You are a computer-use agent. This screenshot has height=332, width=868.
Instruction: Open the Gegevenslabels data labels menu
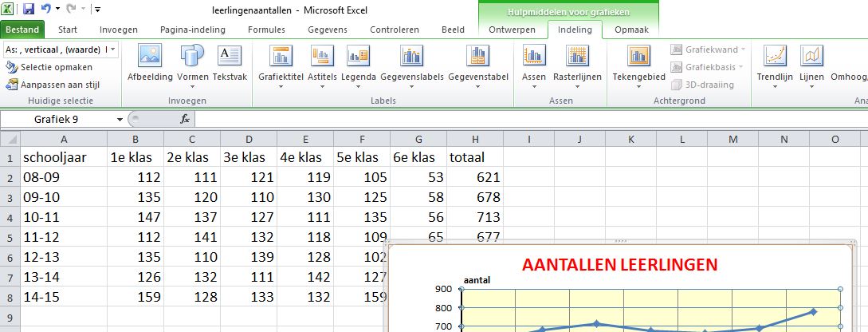(412, 65)
